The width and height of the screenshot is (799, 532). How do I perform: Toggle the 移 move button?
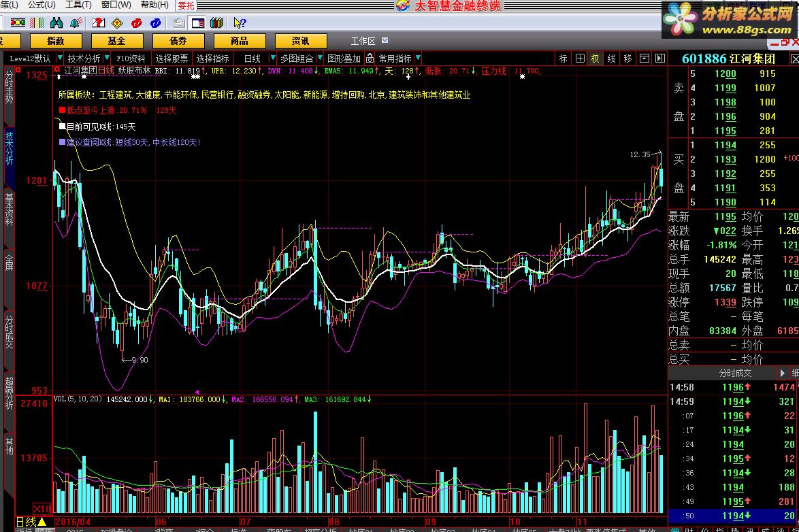[x=627, y=58]
